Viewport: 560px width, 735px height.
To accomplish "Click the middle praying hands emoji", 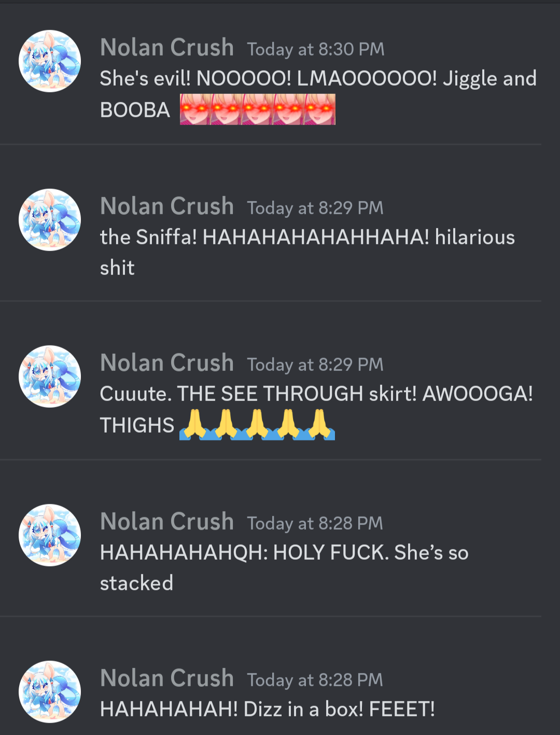I will coord(257,425).
